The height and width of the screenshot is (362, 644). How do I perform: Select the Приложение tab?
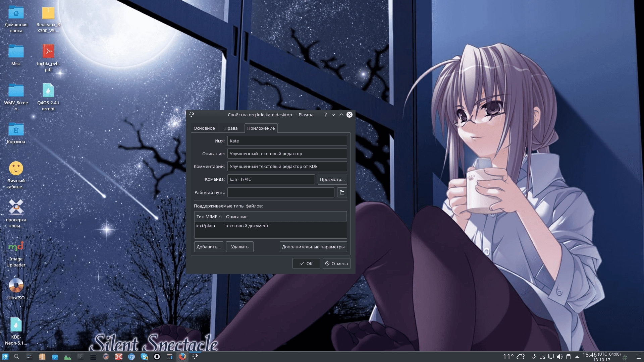point(261,128)
